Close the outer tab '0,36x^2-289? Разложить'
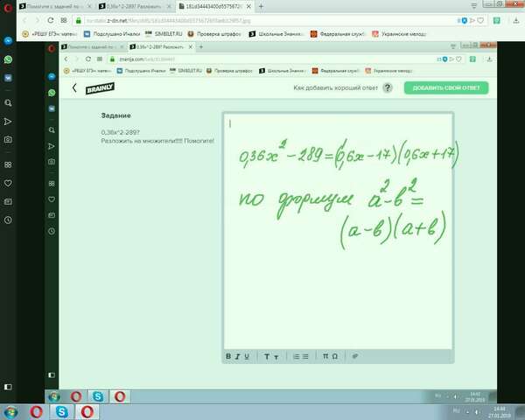The image size is (525, 420). pos(169,6)
